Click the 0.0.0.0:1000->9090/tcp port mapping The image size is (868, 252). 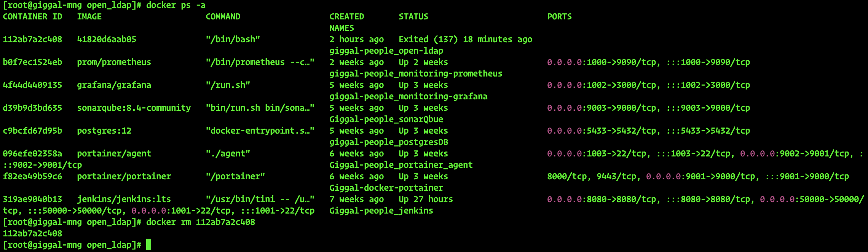(x=602, y=62)
